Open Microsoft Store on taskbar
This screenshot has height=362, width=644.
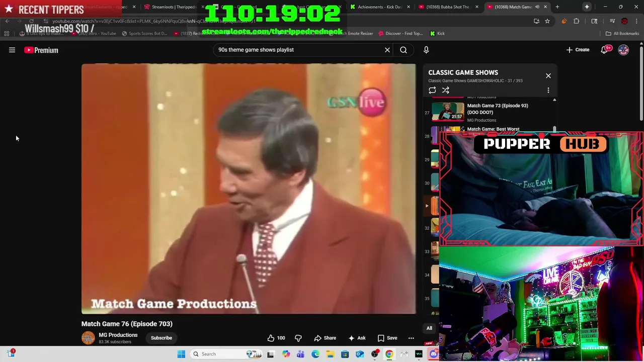pyautogui.click(x=345, y=354)
